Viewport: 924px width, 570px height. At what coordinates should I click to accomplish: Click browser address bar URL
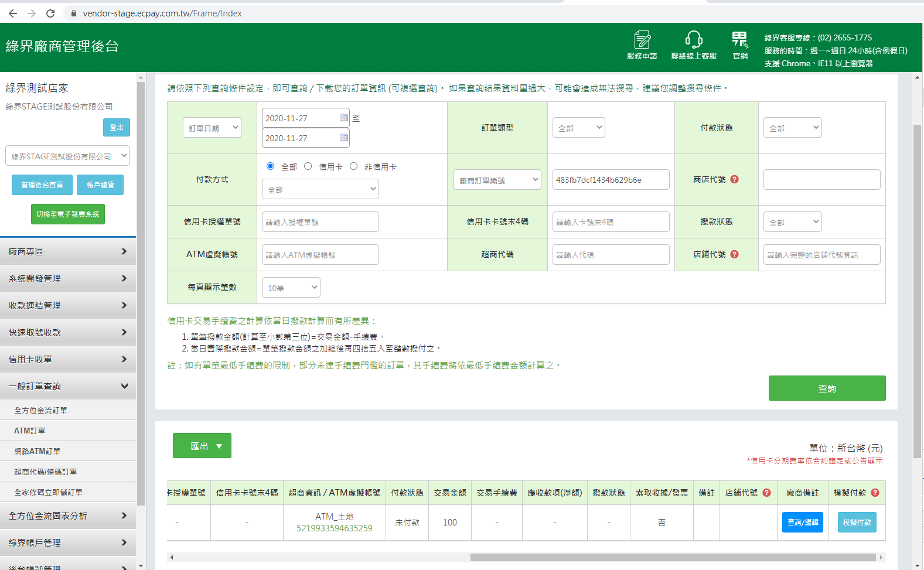(x=162, y=13)
